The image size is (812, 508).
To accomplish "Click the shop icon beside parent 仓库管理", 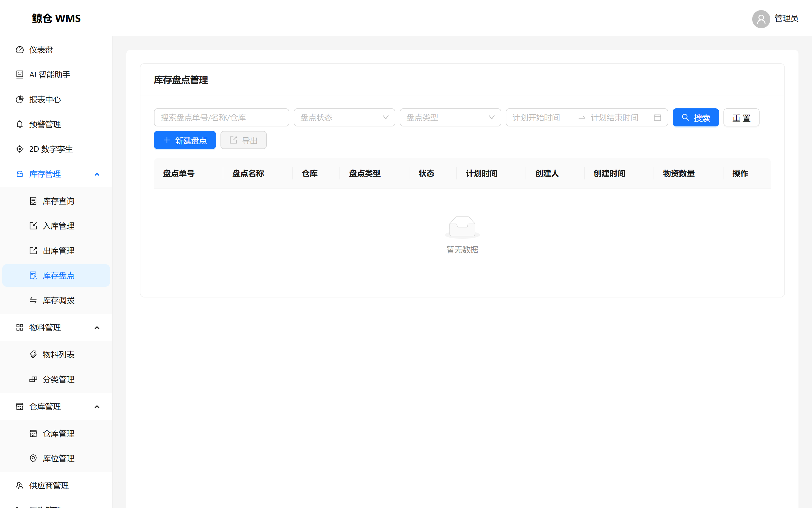I will [x=20, y=406].
